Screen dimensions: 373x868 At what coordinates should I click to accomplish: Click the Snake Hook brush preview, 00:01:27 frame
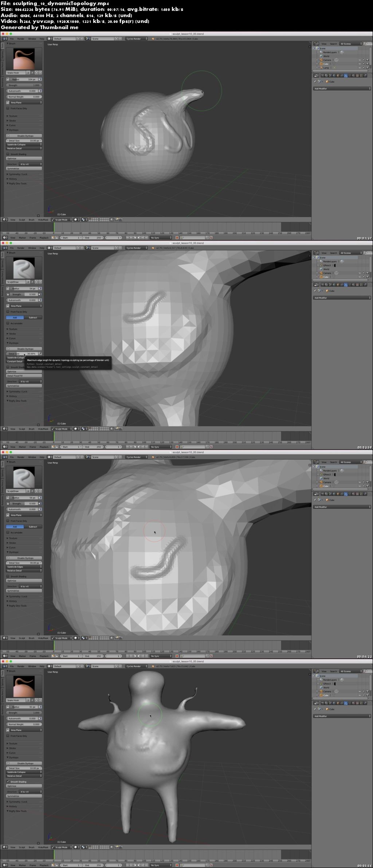point(24,59)
